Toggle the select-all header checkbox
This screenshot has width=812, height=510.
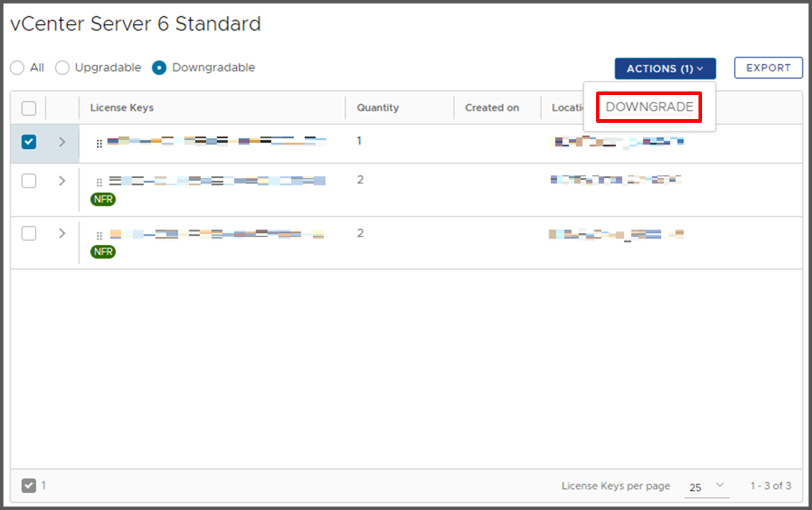29,108
